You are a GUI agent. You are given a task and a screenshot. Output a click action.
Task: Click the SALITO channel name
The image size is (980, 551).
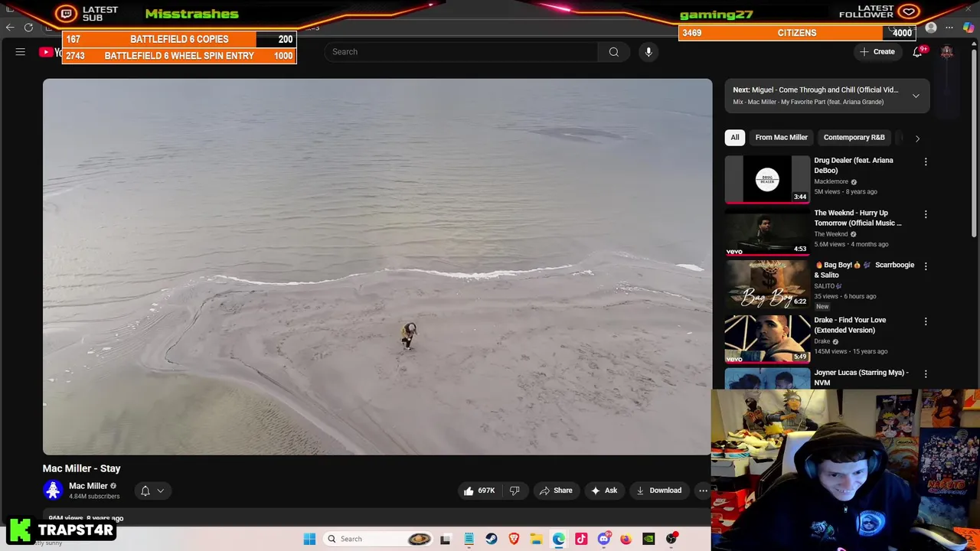pyautogui.click(x=825, y=286)
